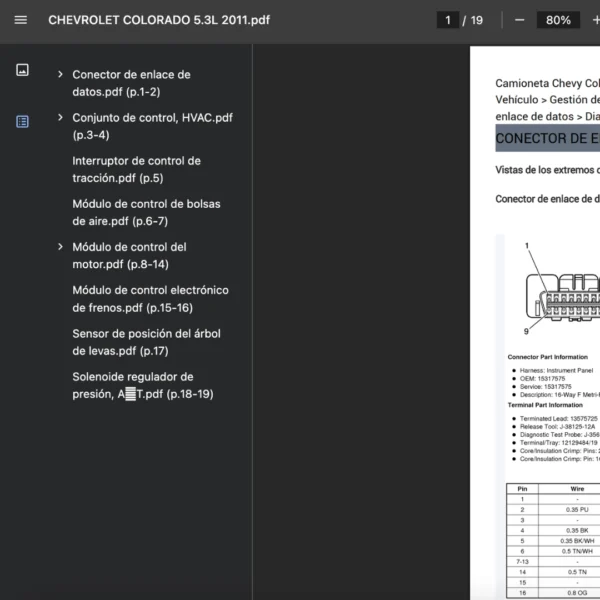
Task: Click the highlighted CONECTOR DE heading
Action: click(x=548, y=138)
